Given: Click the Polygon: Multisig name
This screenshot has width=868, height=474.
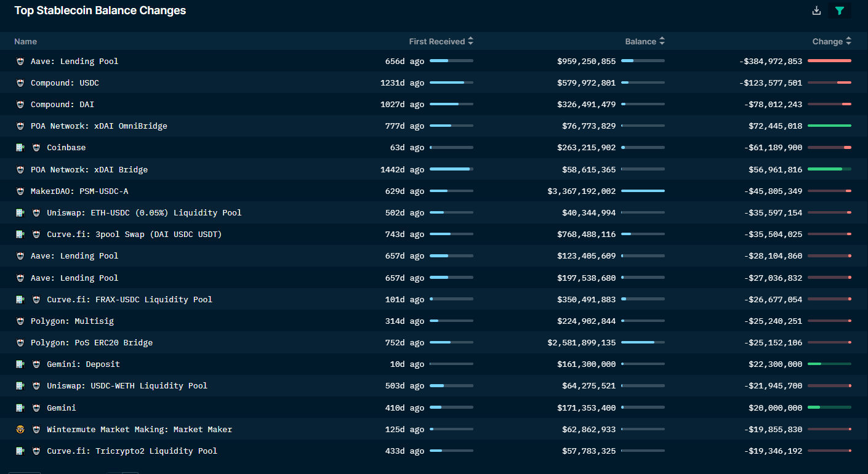Looking at the screenshot, I should [x=72, y=321].
